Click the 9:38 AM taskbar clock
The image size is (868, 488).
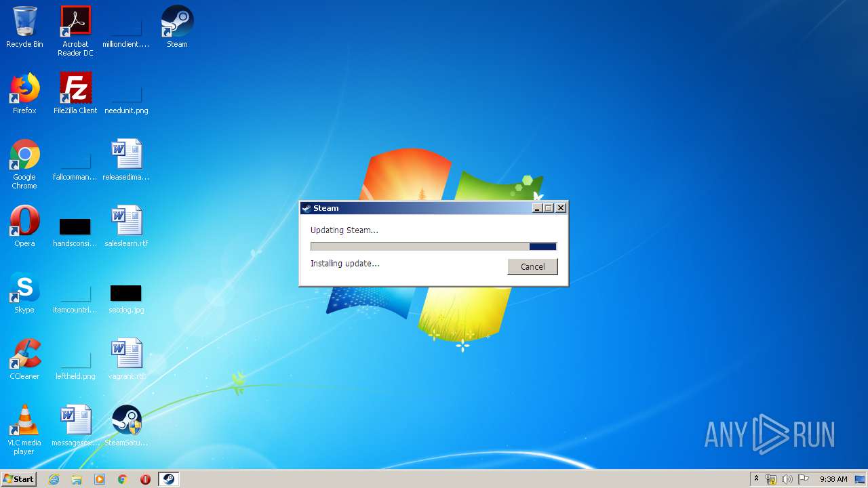(x=833, y=479)
